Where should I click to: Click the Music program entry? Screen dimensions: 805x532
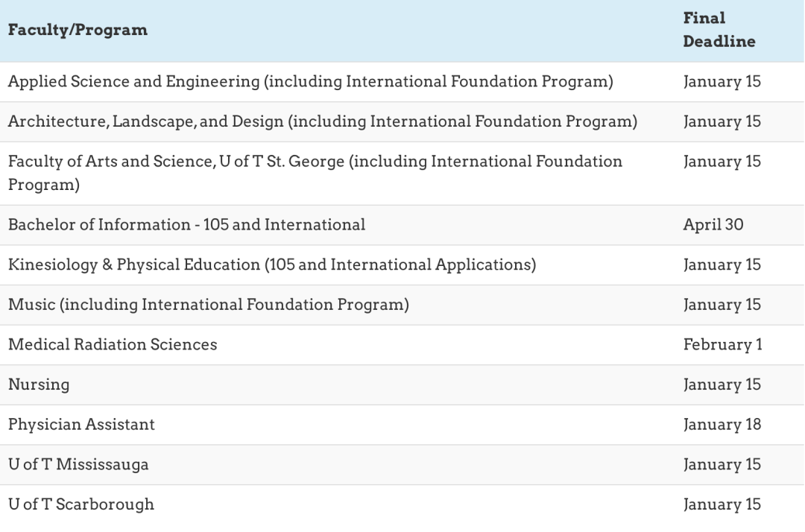(208, 305)
